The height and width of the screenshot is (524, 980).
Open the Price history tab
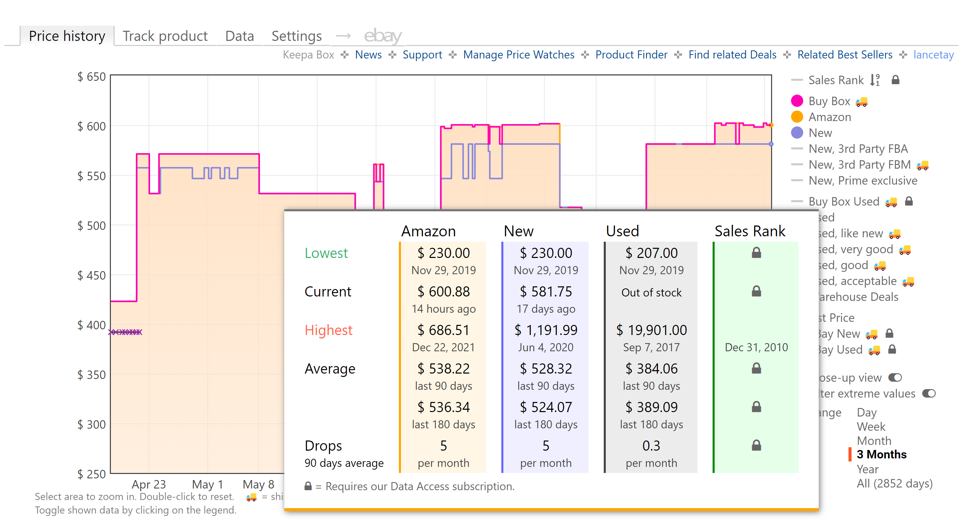tap(67, 36)
